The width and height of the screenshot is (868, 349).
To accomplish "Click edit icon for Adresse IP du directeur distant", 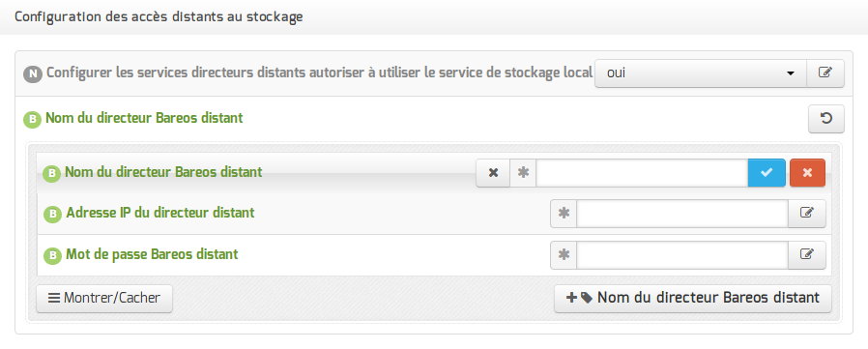I will click(x=807, y=214).
